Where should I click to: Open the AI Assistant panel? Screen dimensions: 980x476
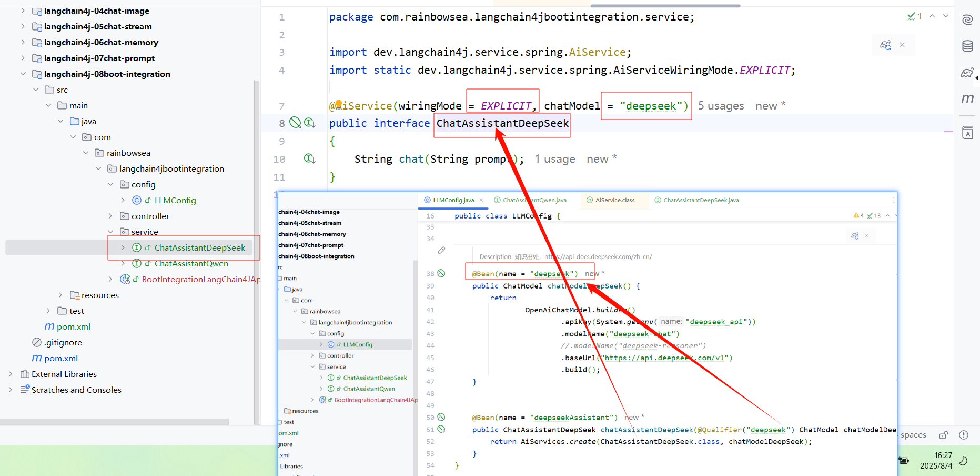coord(967,19)
